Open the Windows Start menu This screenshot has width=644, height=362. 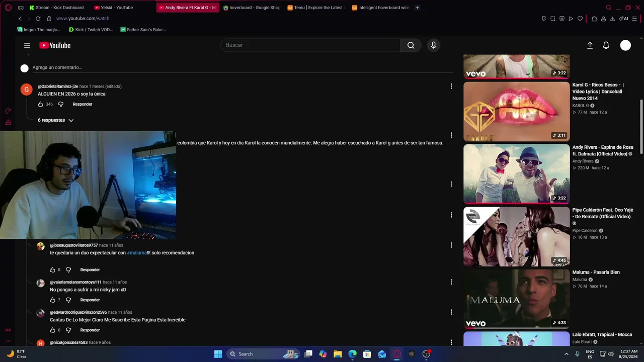218,354
